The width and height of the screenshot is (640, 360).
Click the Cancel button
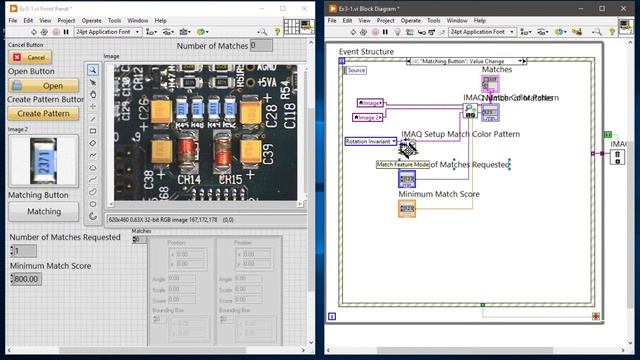click(31, 58)
